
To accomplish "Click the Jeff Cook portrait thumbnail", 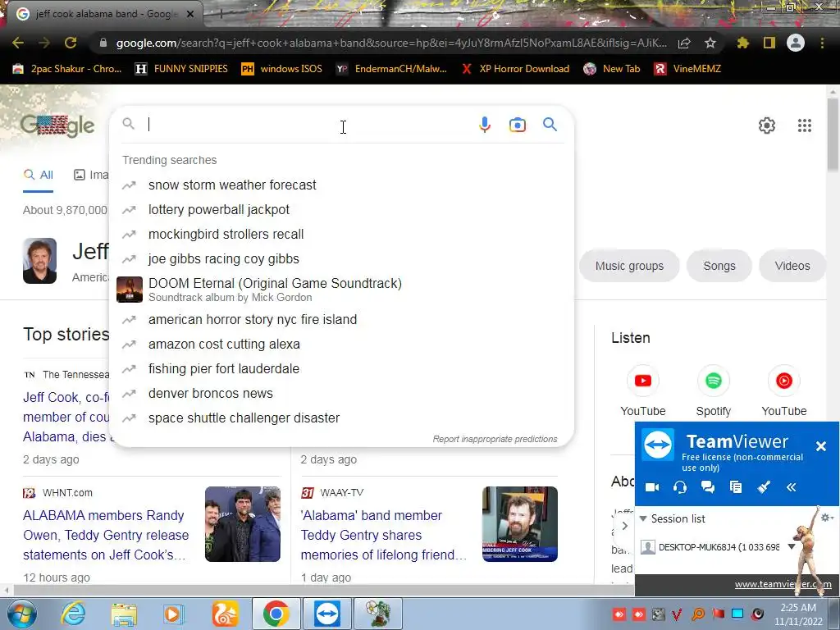I will click(x=39, y=261).
